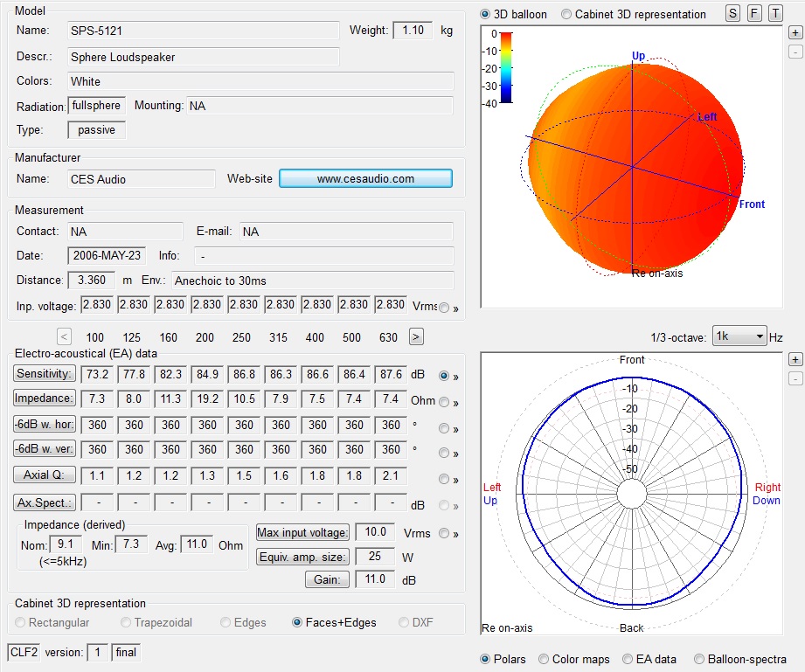Image resolution: width=805 pixels, height=672 pixels.
Task: Open the 1/3-octave frequency dropdown
Action: (739, 336)
